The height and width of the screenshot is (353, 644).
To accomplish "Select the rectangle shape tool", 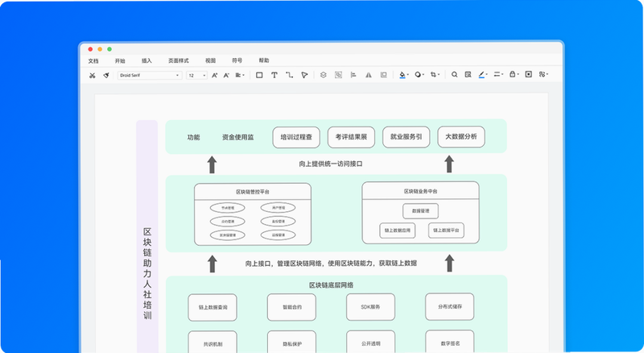I will [259, 75].
